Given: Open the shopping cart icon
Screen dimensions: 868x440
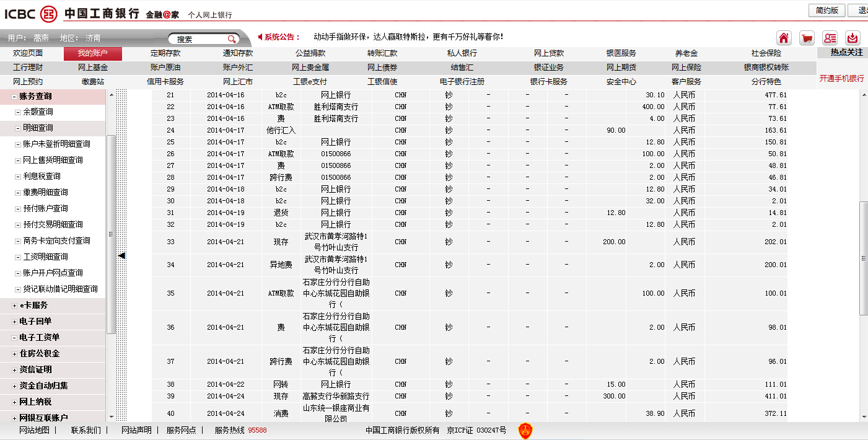Looking at the screenshot, I should 807,38.
